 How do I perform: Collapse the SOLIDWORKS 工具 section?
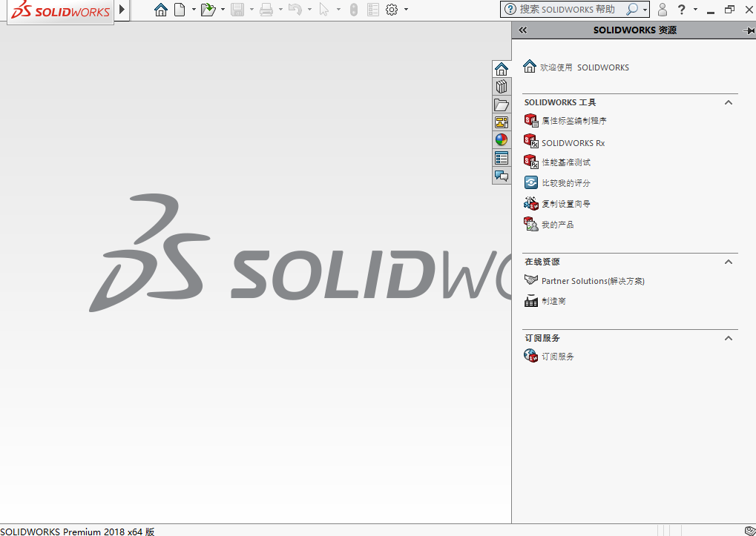click(728, 102)
